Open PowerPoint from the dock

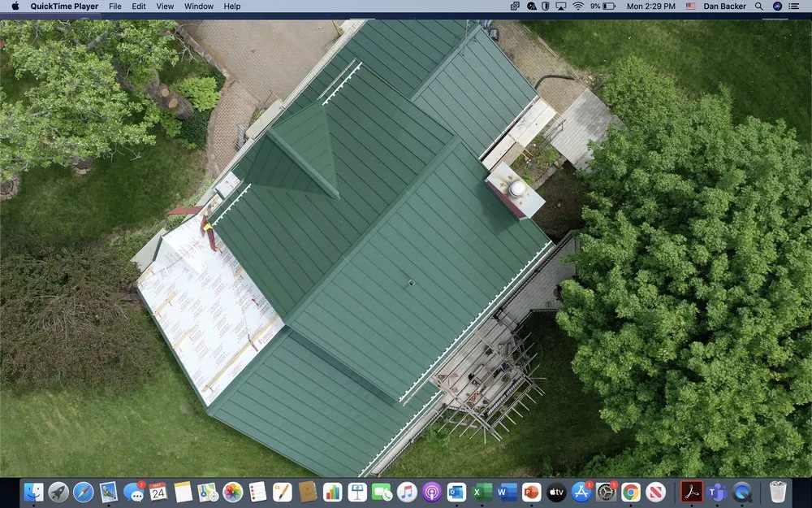point(531,492)
